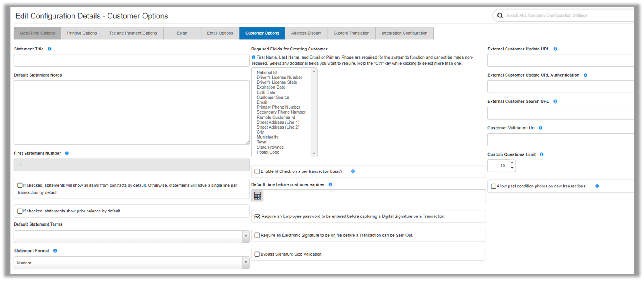Click the search magnifier icon in settings search
This screenshot has height=281, width=644.
click(500, 15)
